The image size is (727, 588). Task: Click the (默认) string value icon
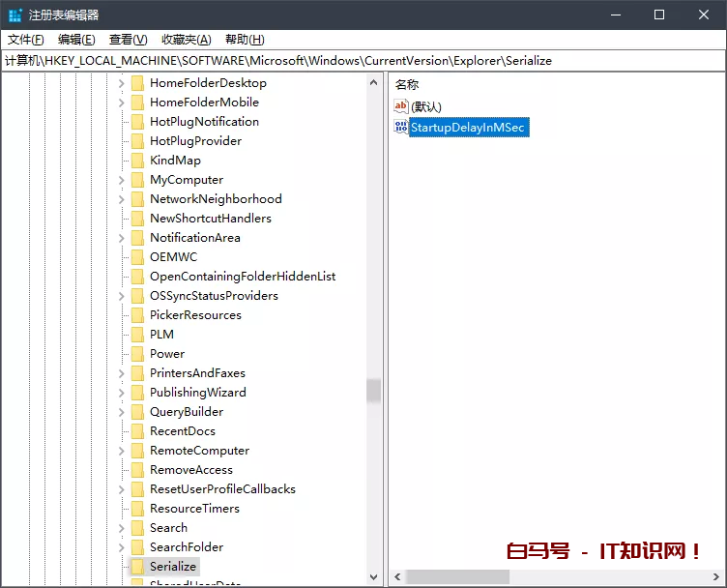click(401, 106)
